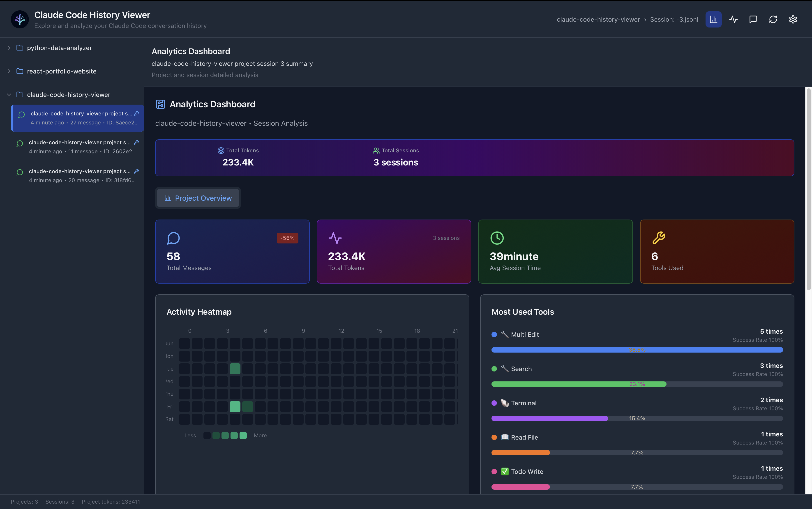Click the darkest legend swatch next to Less

[207, 436]
